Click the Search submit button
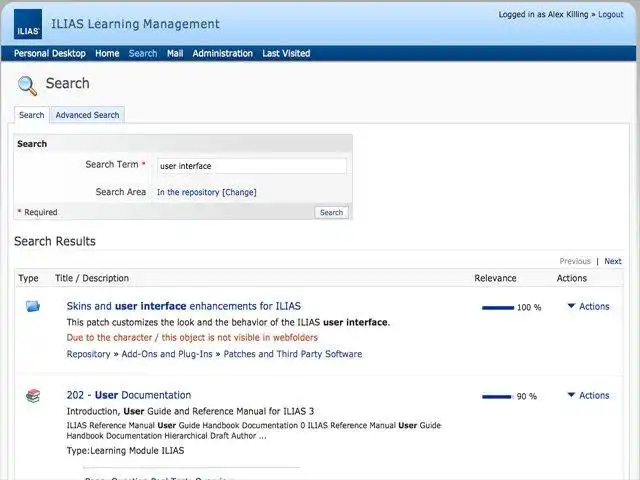This screenshot has height=480, width=640. coord(331,212)
